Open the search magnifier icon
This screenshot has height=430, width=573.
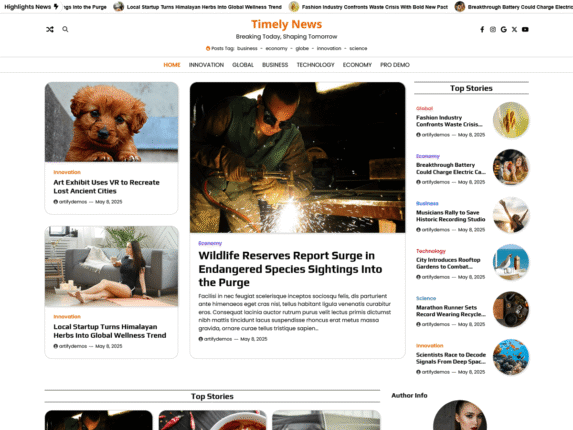coord(65,29)
